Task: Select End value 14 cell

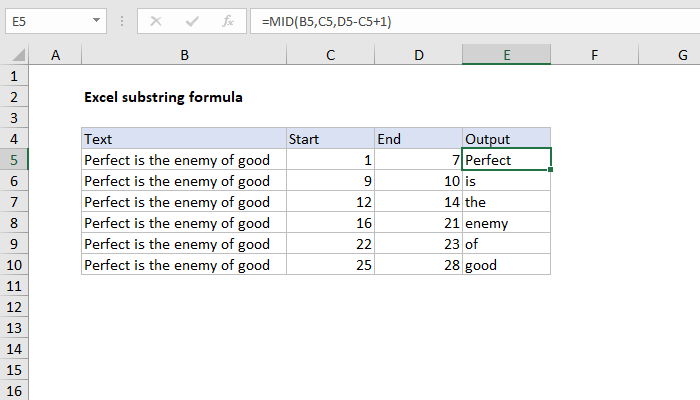Action: point(418,202)
